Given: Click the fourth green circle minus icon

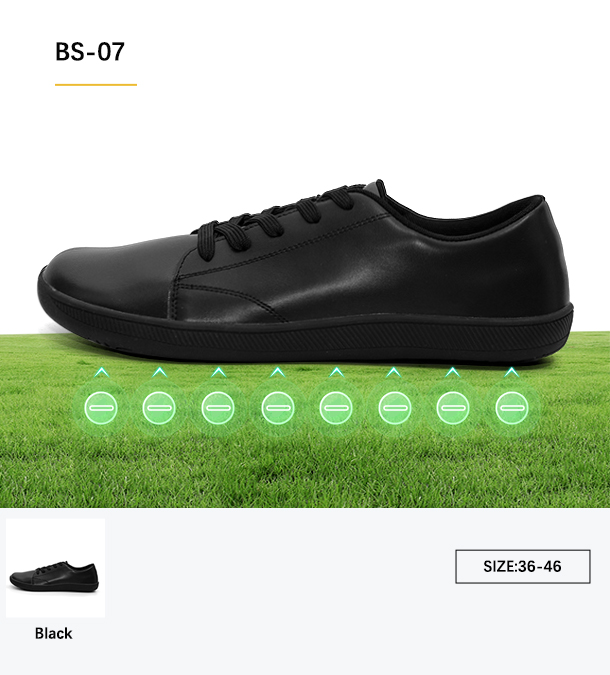Looking at the screenshot, I should pos(278,408).
